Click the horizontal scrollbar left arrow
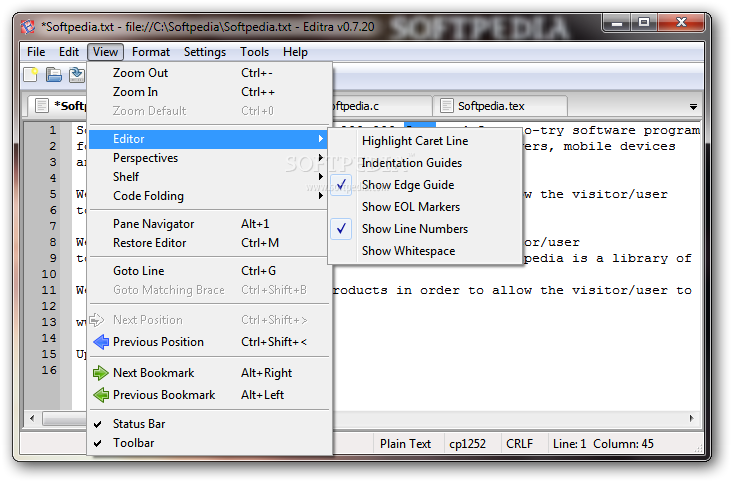 click(x=32, y=418)
